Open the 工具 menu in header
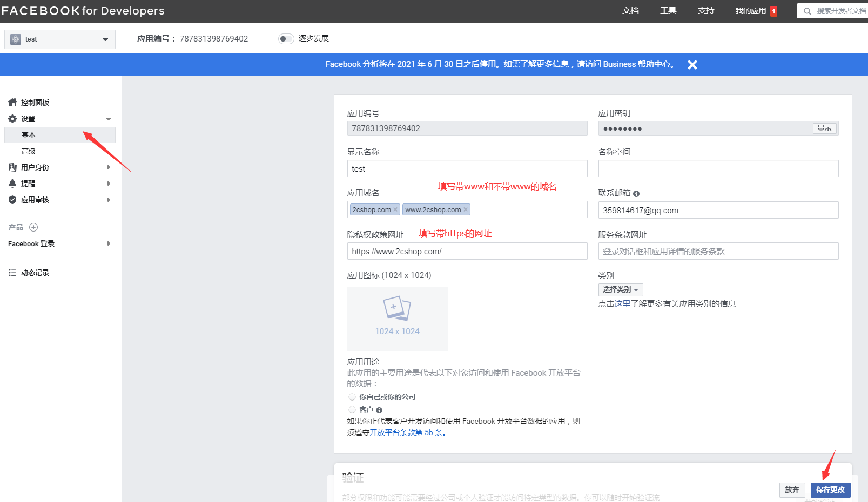Screen dimensions: 868x502 [668, 11]
